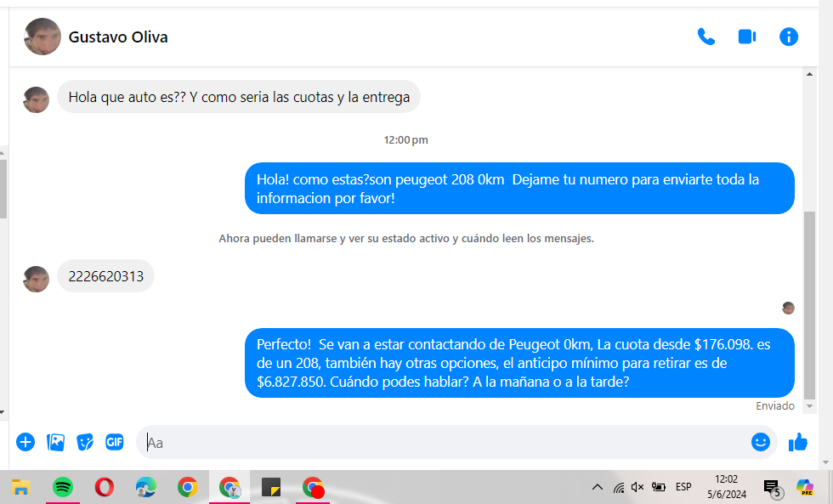Open Copilot preview icon in taskbar
Screen dimensions: 833x504
pos(804,487)
